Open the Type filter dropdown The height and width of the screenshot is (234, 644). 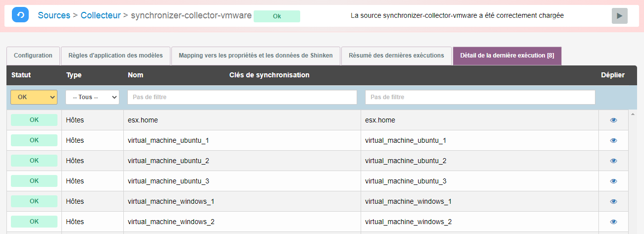click(x=92, y=97)
